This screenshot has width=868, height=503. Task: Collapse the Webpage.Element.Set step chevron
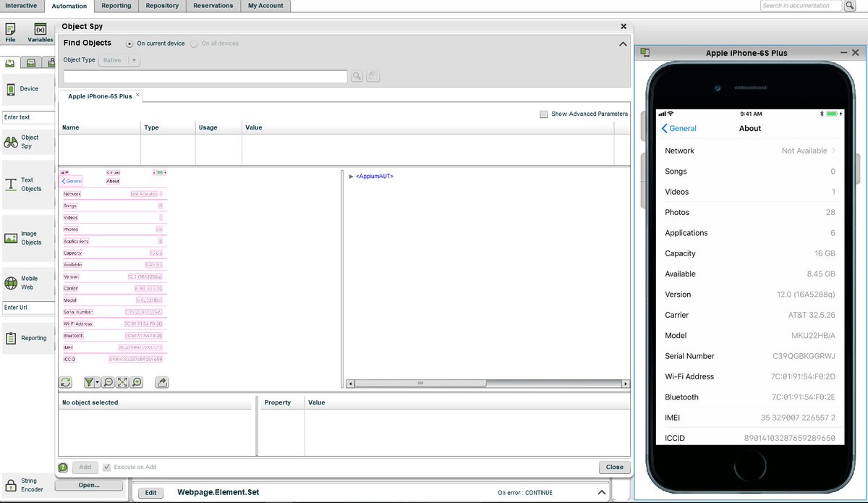pyautogui.click(x=602, y=493)
